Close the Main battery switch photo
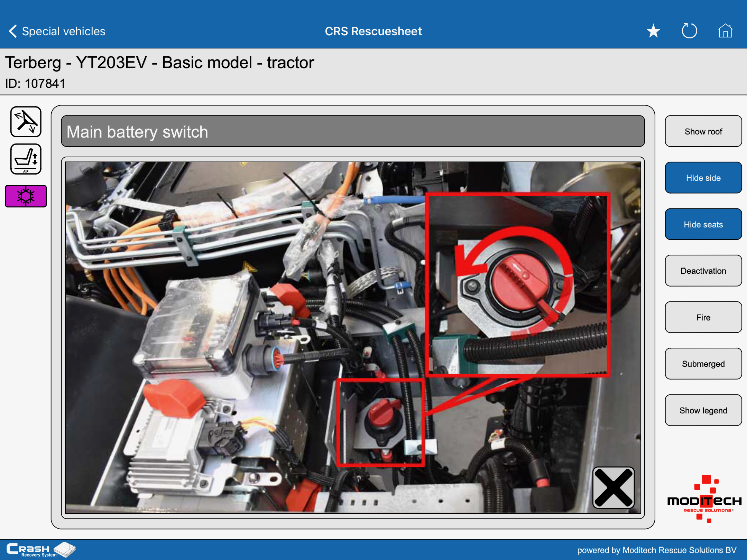 (614, 488)
